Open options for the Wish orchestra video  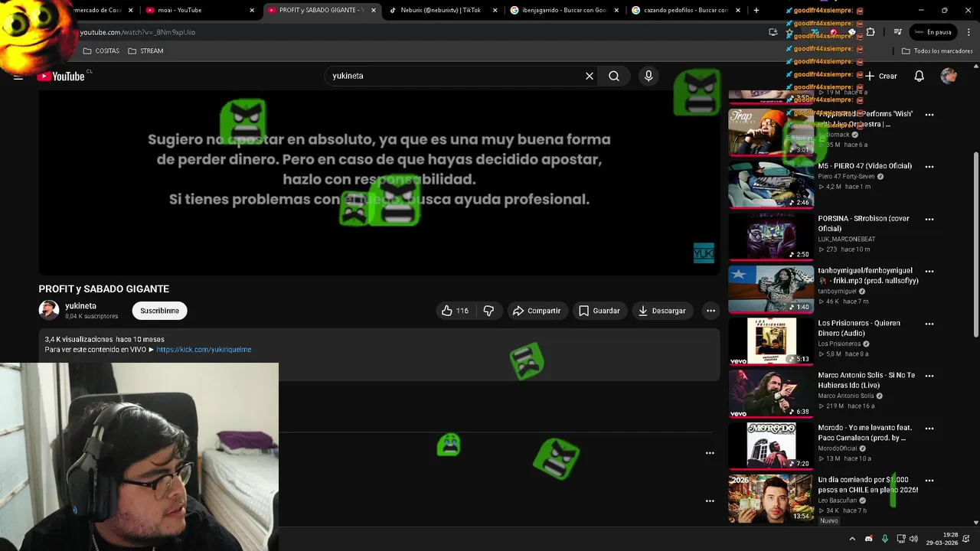(x=929, y=115)
